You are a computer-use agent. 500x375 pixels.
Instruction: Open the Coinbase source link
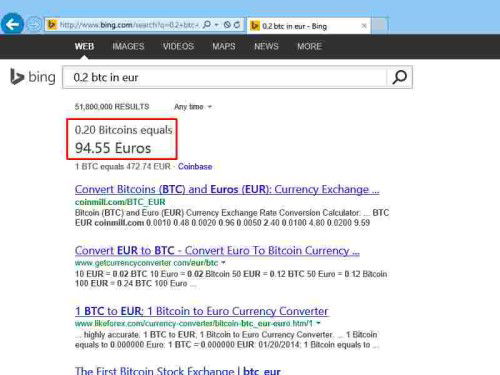195,166
